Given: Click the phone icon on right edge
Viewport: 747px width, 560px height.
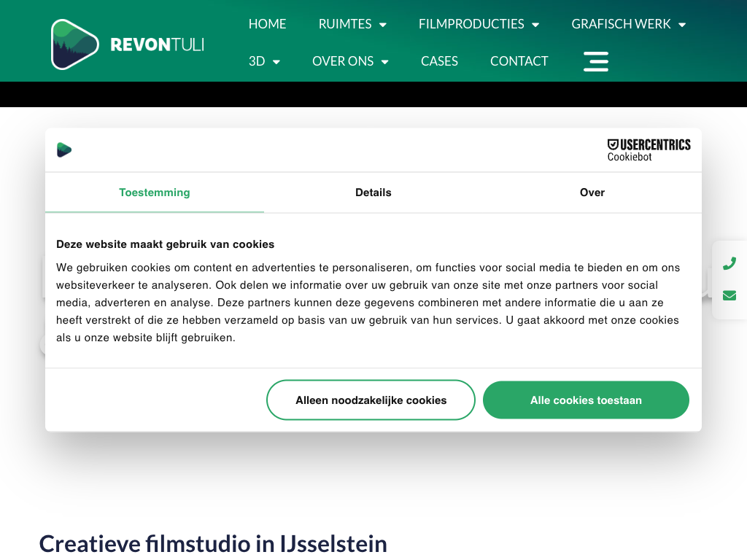Looking at the screenshot, I should 729,263.
